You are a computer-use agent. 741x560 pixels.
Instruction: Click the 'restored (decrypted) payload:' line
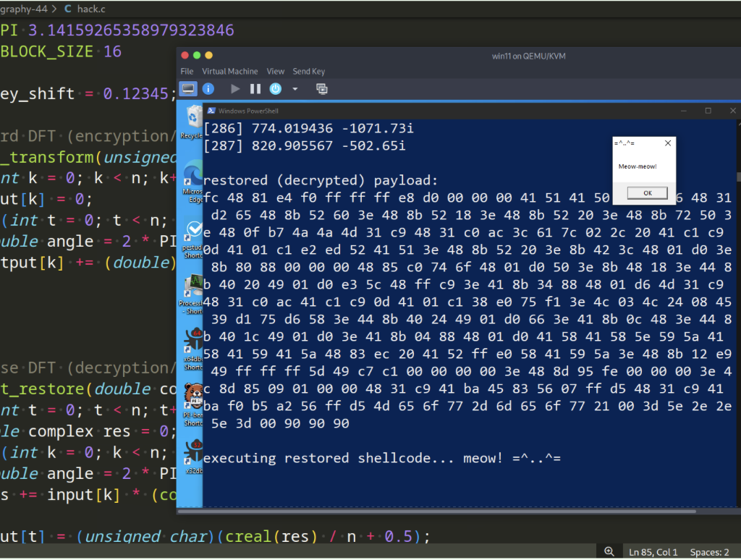tap(321, 181)
